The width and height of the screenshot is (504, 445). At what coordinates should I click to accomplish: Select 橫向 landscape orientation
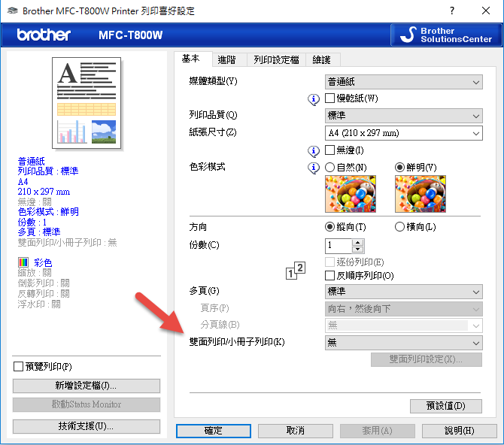coord(399,226)
